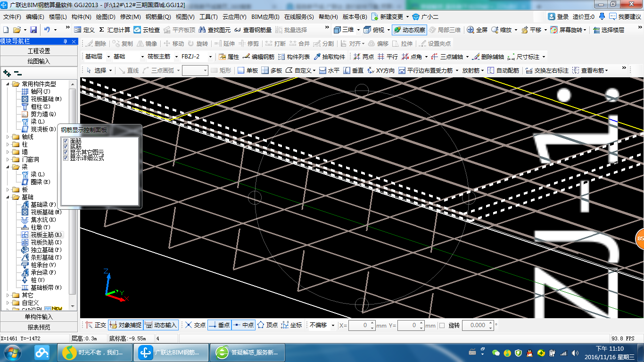644x362 pixels.
Task: Click 登录 login link
Action: pos(559,16)
